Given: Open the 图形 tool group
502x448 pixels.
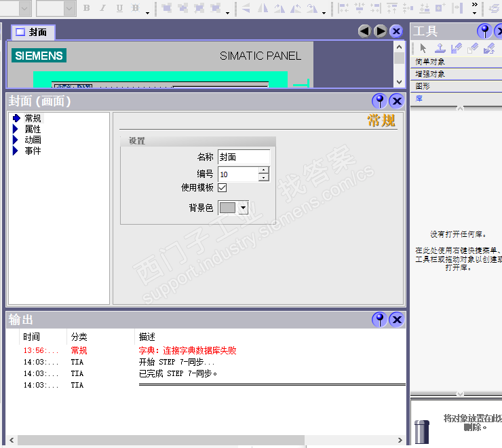Looking at the screenshot, I should pyautogui.click(x=457, y=86).
